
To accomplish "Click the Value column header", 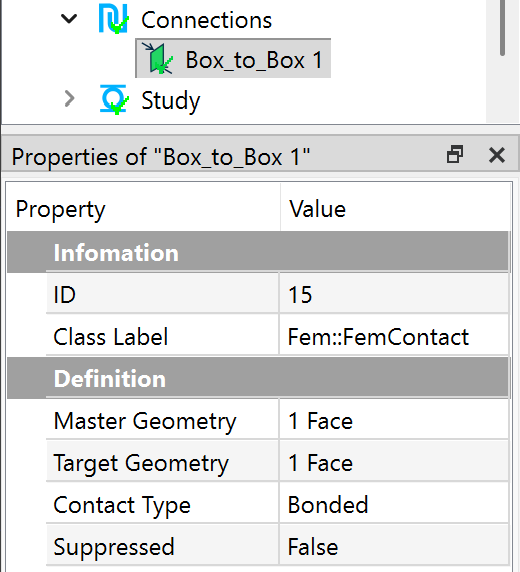I will [396, 209].
